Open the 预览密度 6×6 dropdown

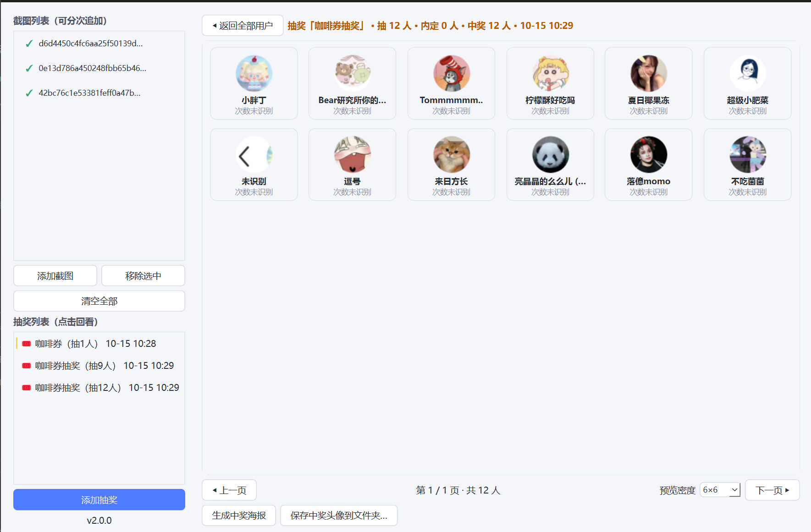(x=720, y=490)
